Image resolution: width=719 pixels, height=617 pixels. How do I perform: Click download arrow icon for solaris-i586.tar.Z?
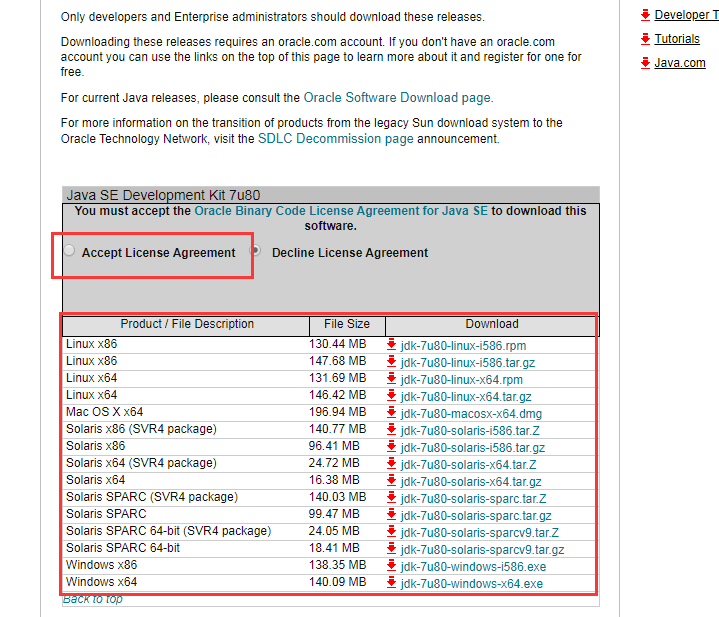click(391, 429)
